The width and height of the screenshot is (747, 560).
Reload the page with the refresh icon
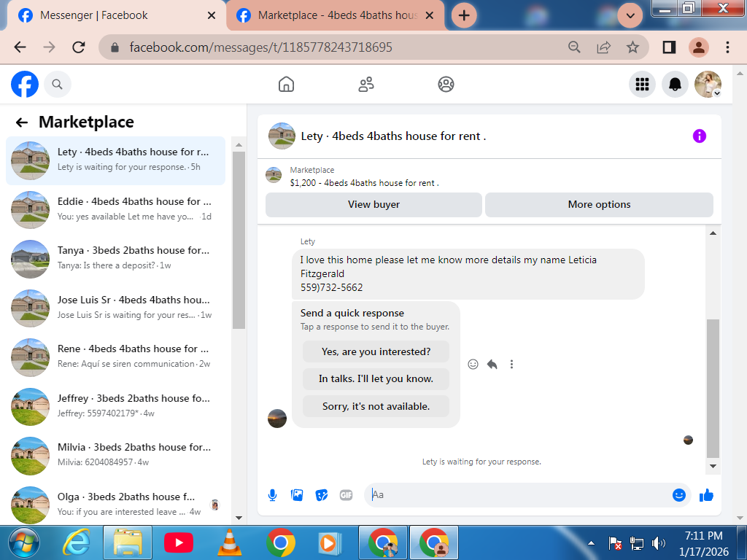pyautogui.click(x=79, y=47)
